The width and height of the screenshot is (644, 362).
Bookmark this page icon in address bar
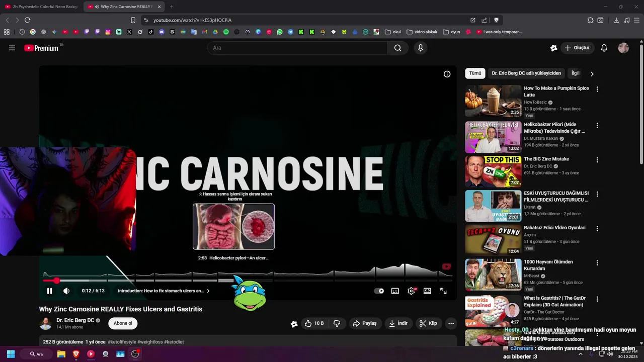[x=133, y=20]
